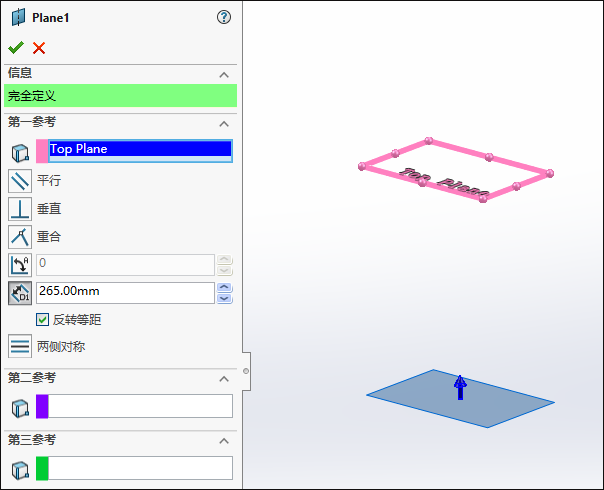Click the 重合 label text
Viewport: 604px width, 490px height.
(x=49, y=237)
